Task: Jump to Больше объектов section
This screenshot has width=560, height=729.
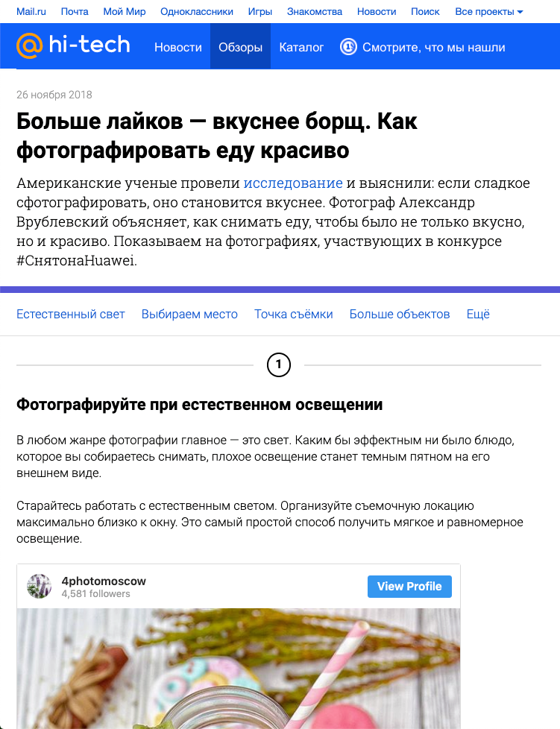Action: point(400,315)
